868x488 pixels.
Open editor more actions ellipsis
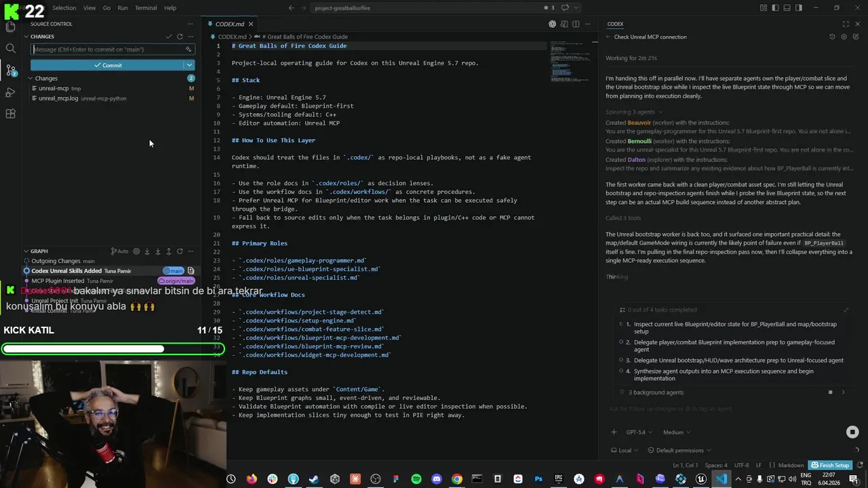pos(587,24)
